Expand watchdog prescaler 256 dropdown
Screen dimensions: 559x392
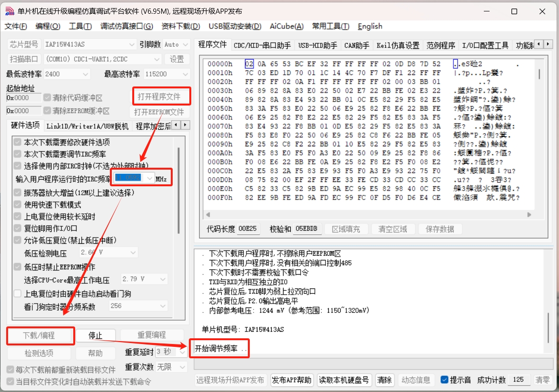[163, 306]
